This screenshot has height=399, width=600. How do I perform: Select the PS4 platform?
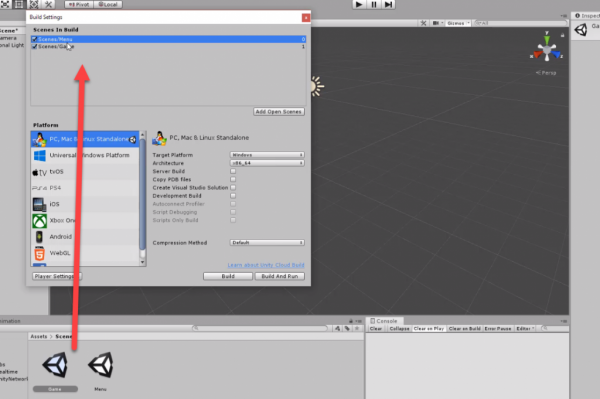[85, 188]
